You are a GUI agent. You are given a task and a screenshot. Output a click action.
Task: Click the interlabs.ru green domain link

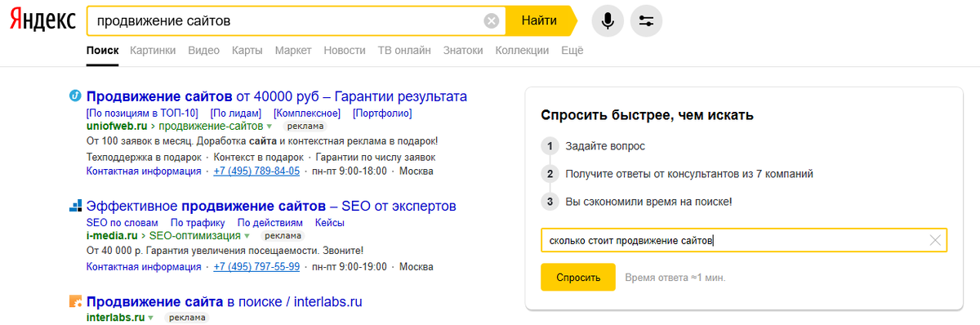click(x=115, y=317)
